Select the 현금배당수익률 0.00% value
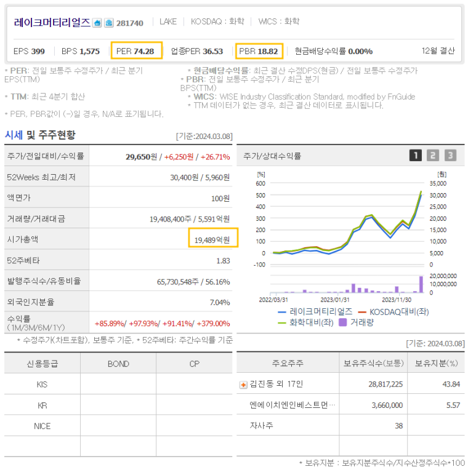The width and height of the screenshot is (476, 475). coord(334,51)
